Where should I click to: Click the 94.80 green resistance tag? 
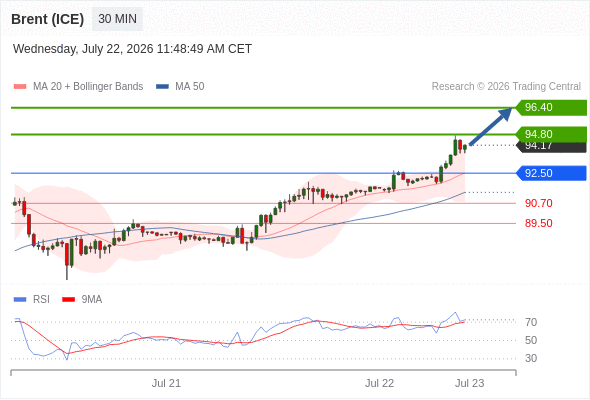point(551,134)
